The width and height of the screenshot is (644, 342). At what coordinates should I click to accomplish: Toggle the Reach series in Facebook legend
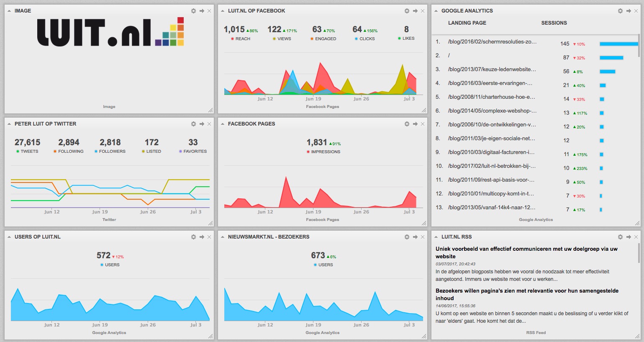coord(241,39)
